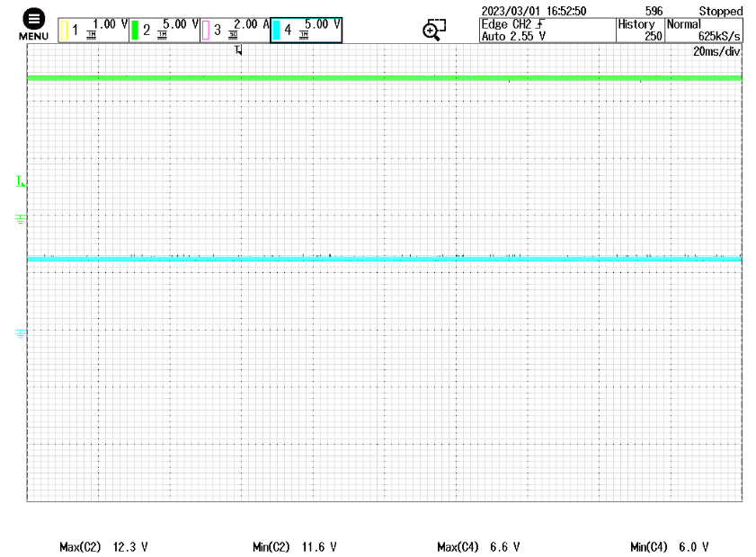Activate the zoom magnifier icon
756x557 pixels.
tap(434, 30)
